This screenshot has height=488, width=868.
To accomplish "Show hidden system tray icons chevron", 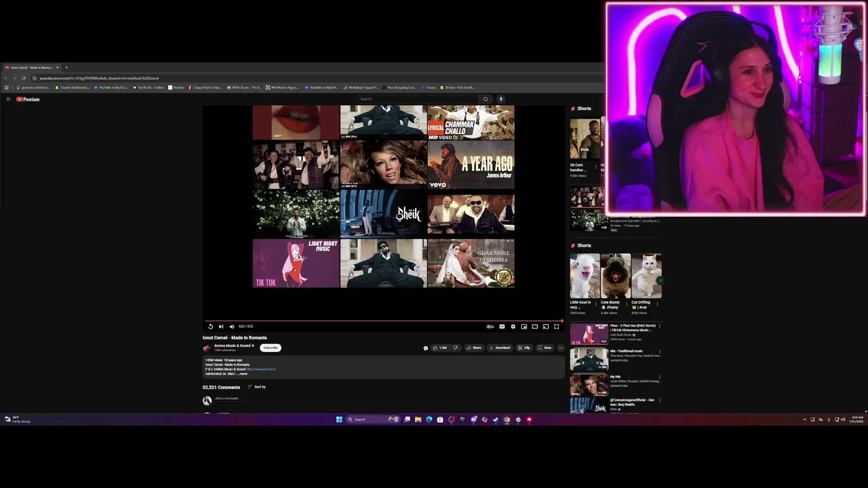I will tap(804, 420).
